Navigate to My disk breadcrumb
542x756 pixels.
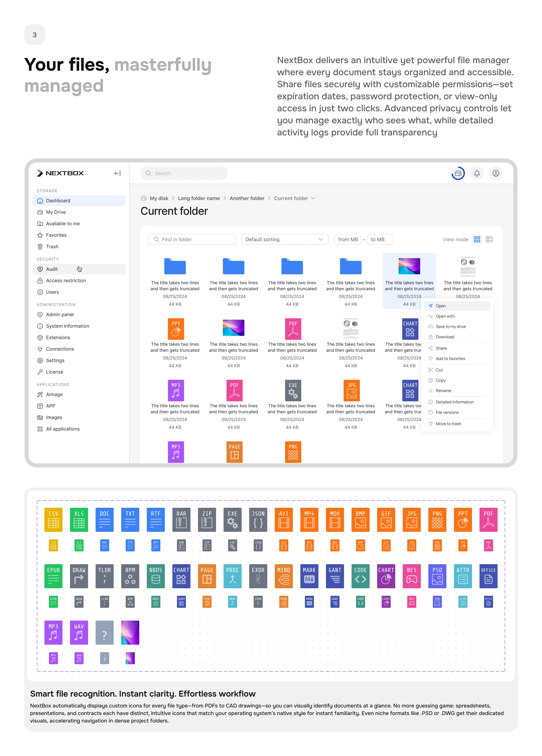pos(159,198)
